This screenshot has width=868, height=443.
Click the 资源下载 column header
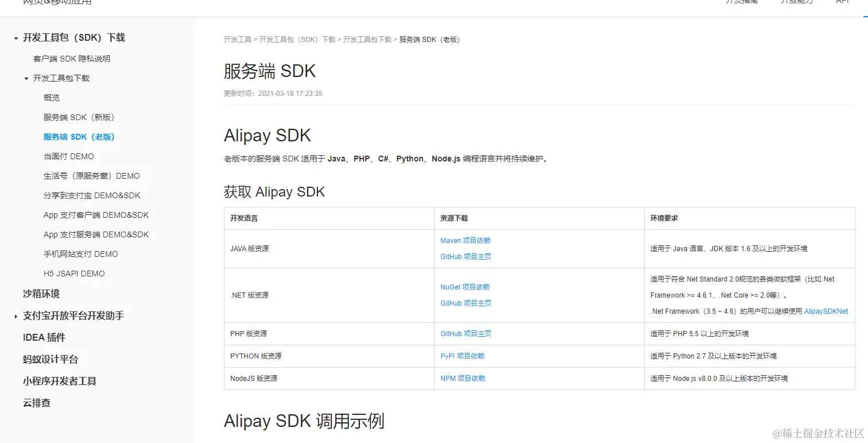[x=539, y=218]
